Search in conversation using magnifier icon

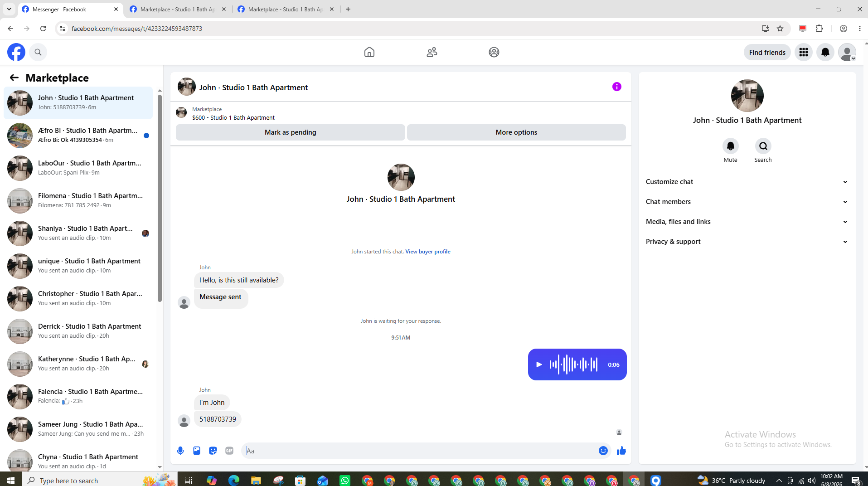point(763,146)
